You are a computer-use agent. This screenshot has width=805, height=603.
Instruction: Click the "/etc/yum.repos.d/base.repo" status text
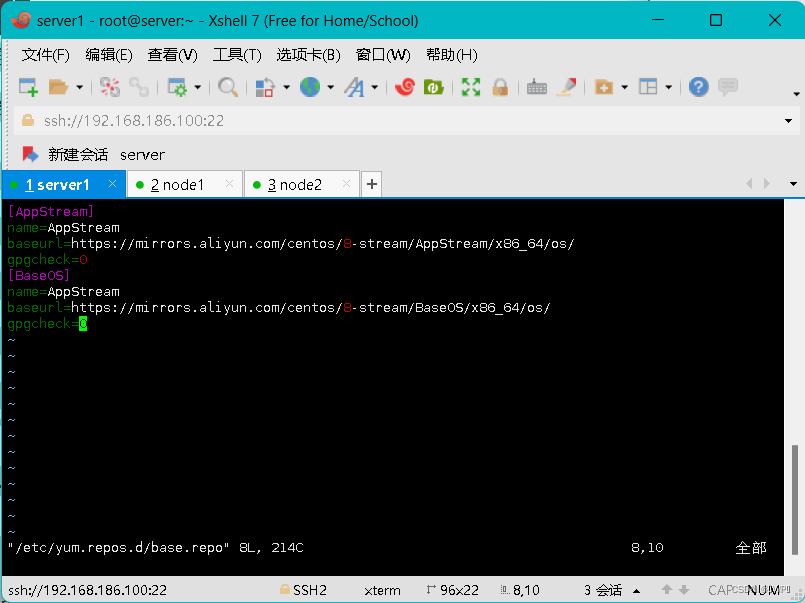coord(119,548)
